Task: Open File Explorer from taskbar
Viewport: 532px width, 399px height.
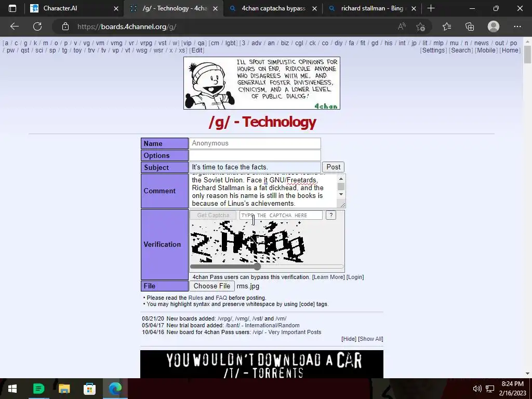Action: pyautogui.click(x=64, y=389)
